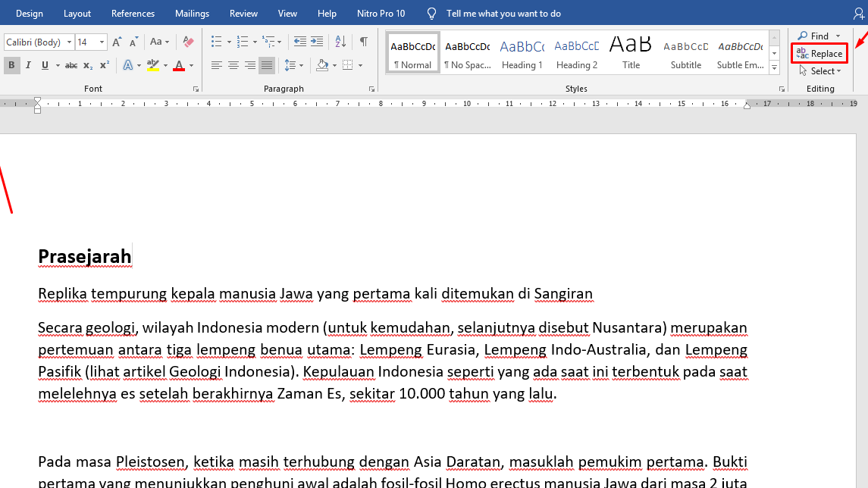Toggle Strikethrough formatting
868x488 pixels.
point(71,65)
